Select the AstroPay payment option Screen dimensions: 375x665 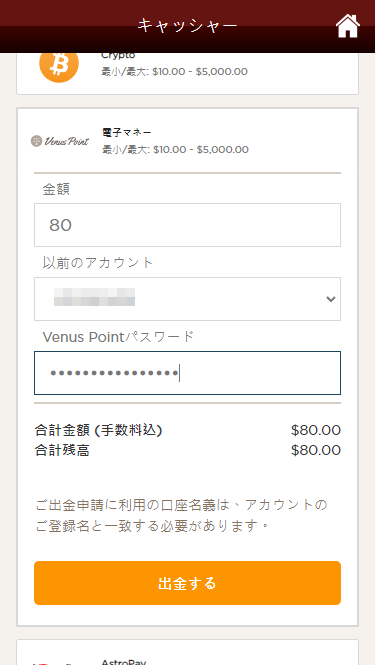click(188, 652)
